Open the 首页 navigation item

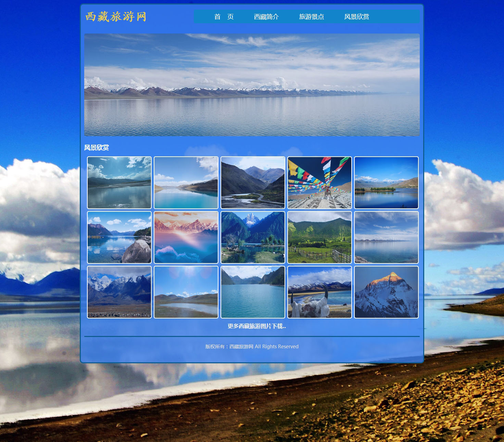click(224, 17)
